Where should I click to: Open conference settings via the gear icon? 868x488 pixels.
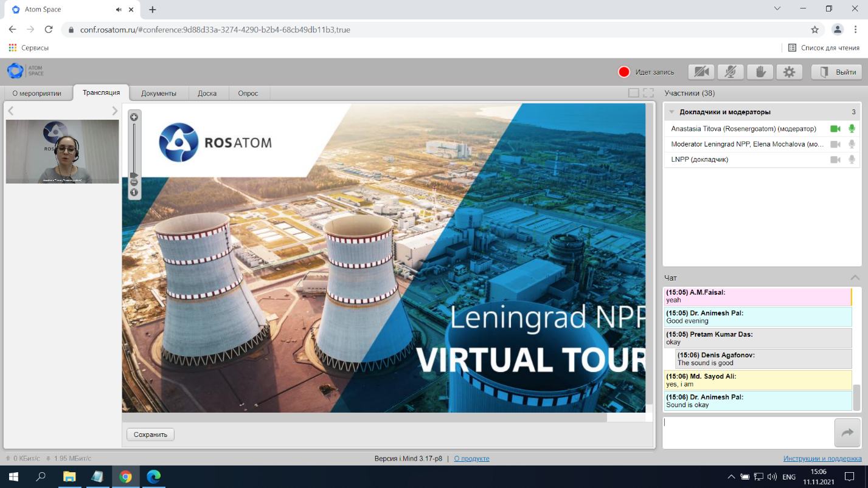(789, 72)
